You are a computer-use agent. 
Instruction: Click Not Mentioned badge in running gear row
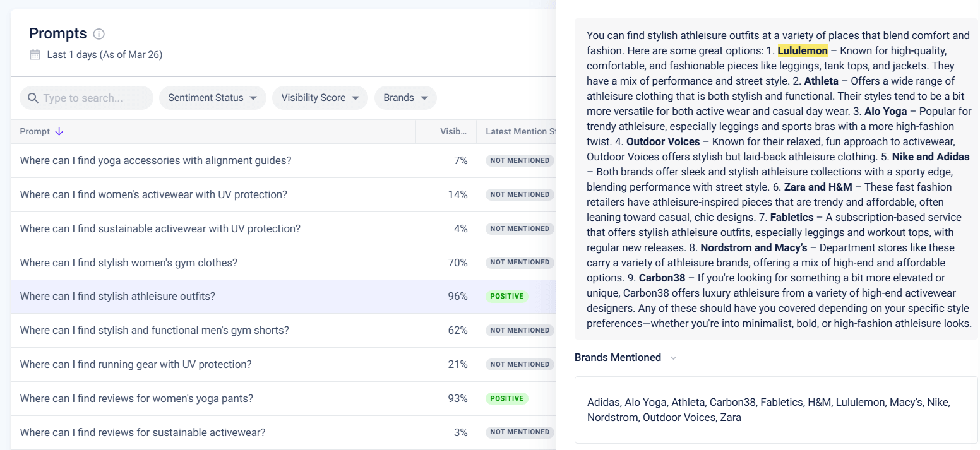pos(520,364)
